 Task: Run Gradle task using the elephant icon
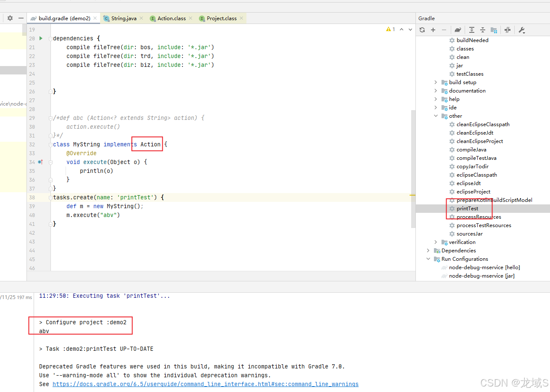pyautogui.click(x=458, y=30)
